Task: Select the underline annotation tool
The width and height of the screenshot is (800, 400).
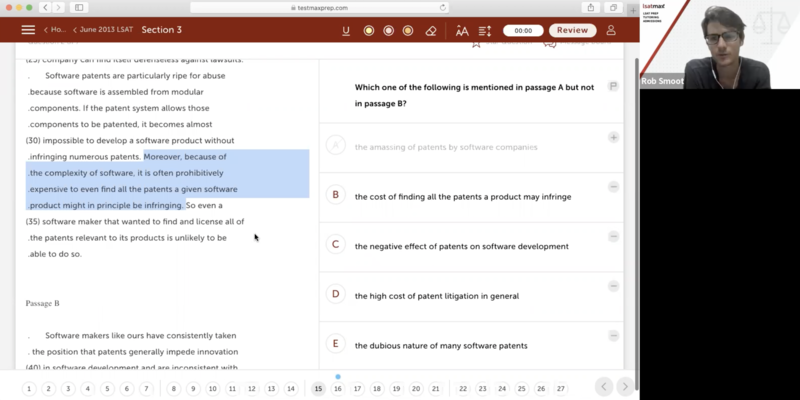Action: click(x=346, y=30)
